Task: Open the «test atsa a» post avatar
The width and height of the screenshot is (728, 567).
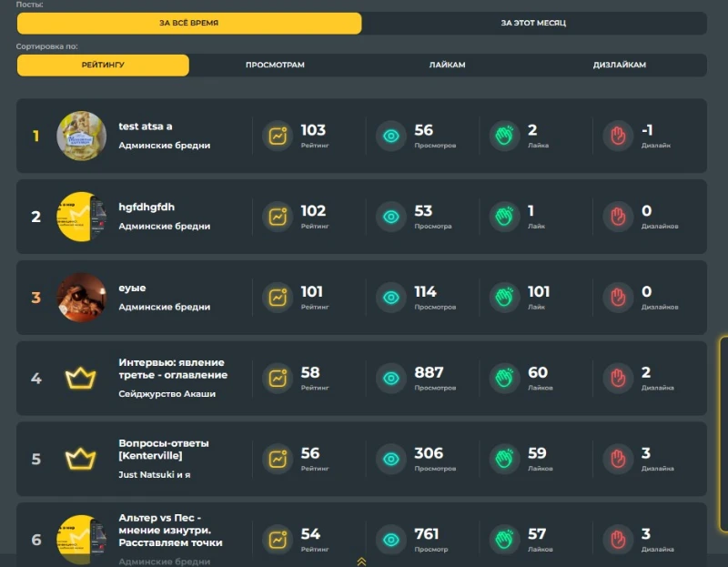Action: coord(81,136)
